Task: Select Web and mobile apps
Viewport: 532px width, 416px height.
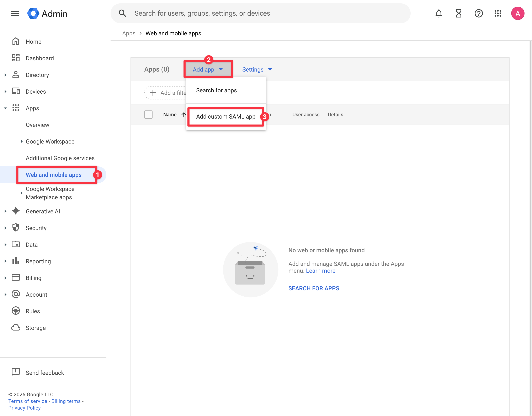Action: coord(54,175)
